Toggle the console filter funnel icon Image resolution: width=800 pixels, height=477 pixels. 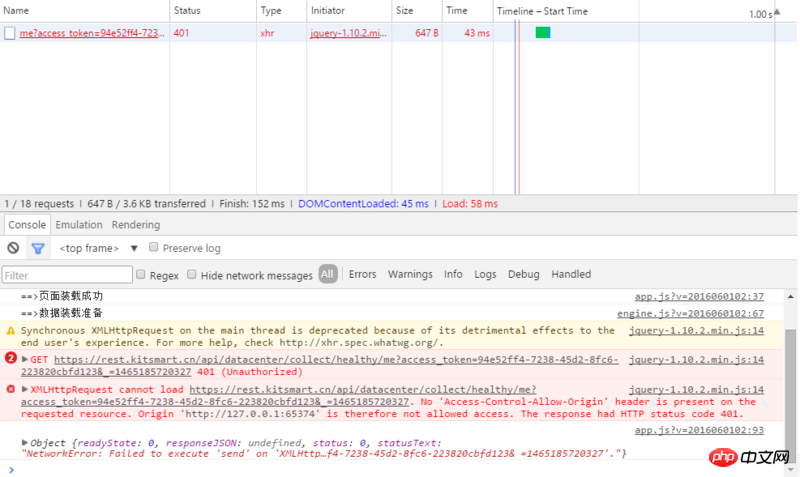[x=38, y=248]
